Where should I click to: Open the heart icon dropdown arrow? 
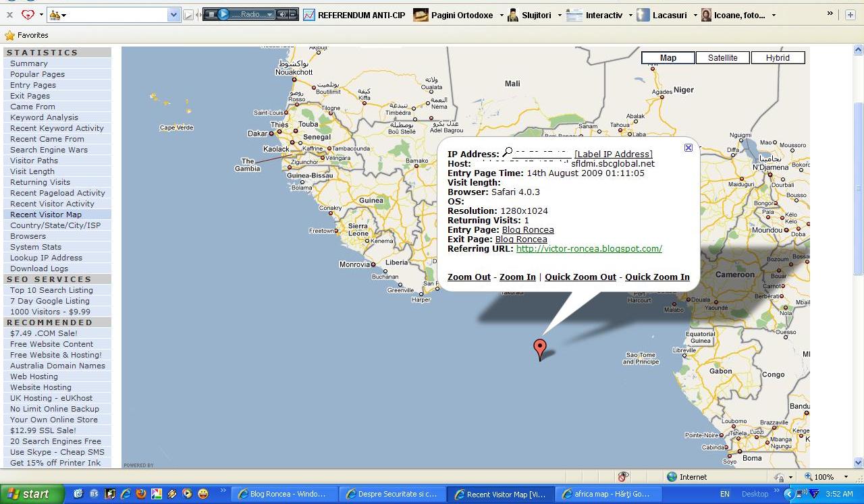pyautogui.click(x=41, y=15)
